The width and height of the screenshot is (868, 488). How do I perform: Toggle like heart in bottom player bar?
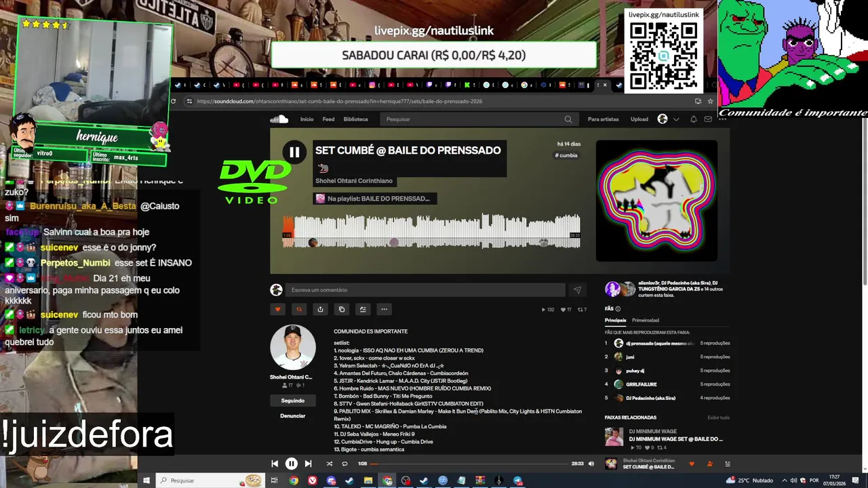tap(692, 464)
